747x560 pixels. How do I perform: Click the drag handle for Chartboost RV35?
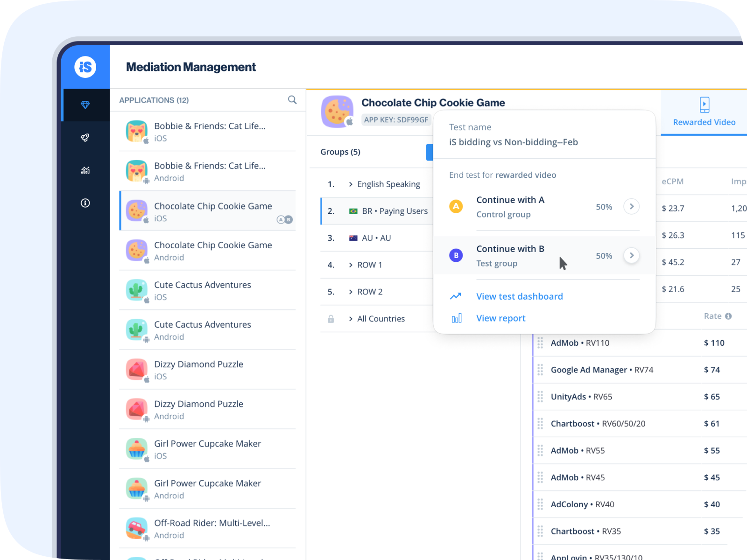click(x=540, y=532)
